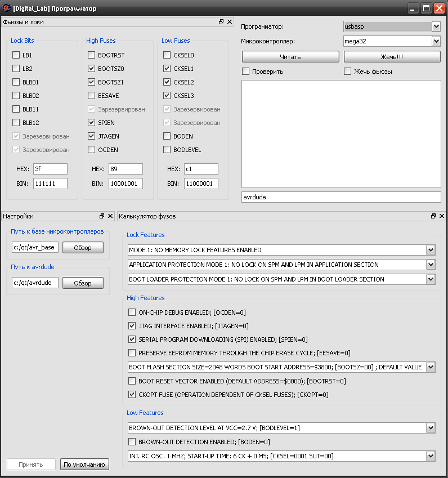Close the Калькулятор фузов panel
448x478 pixels.
[x=442, y=216]
